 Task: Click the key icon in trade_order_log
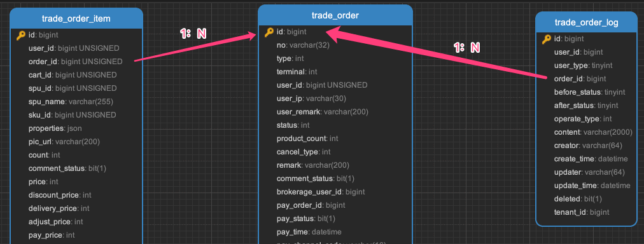[x=547, y=39]
